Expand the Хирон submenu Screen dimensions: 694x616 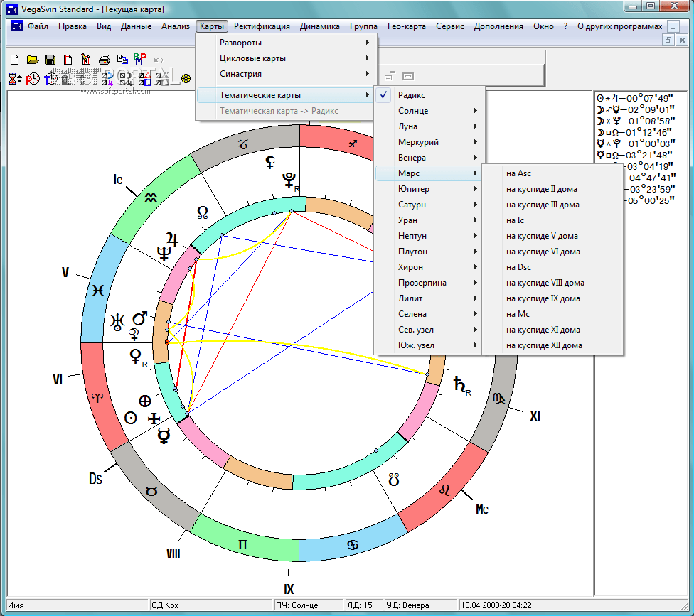pyautogui.click(x=429, y=266)
